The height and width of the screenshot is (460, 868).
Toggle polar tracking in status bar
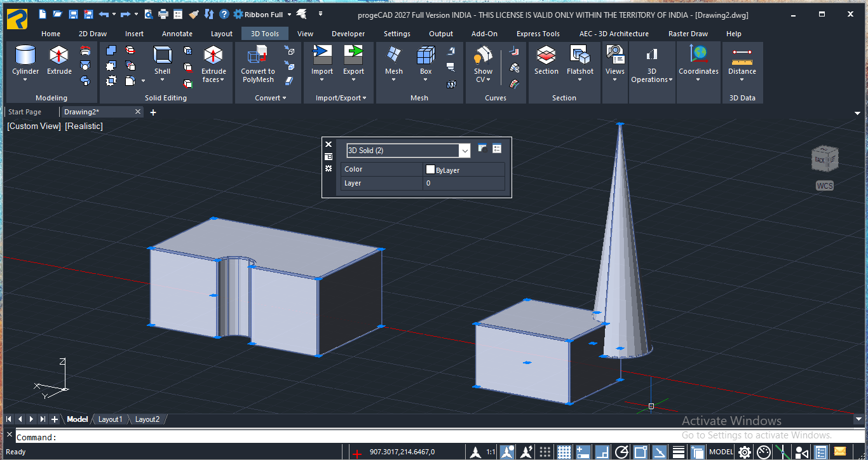[622, 452]
